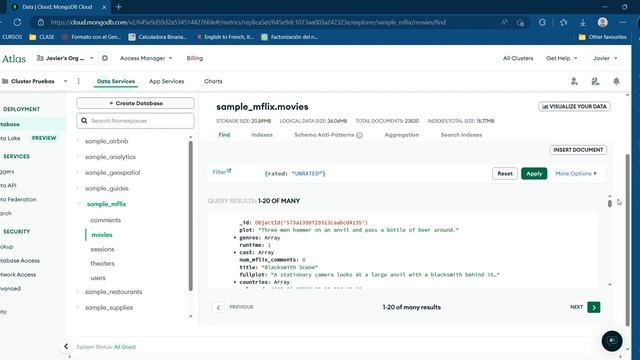The height and width of the screenshot is (360, 640).
Task: Open the chat support bubble icon
Action: (x=612, y=341)
